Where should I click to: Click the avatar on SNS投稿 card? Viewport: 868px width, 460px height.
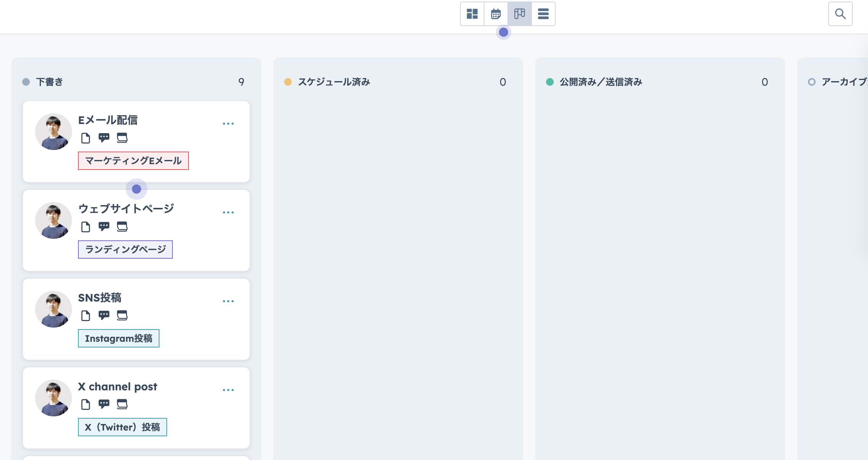(54, 309)
